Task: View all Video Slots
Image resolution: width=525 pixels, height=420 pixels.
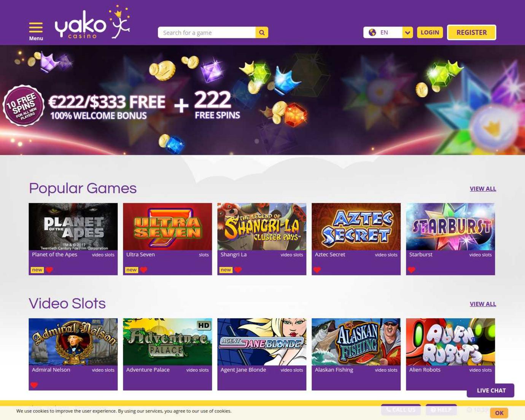Action: pos(483,304)
